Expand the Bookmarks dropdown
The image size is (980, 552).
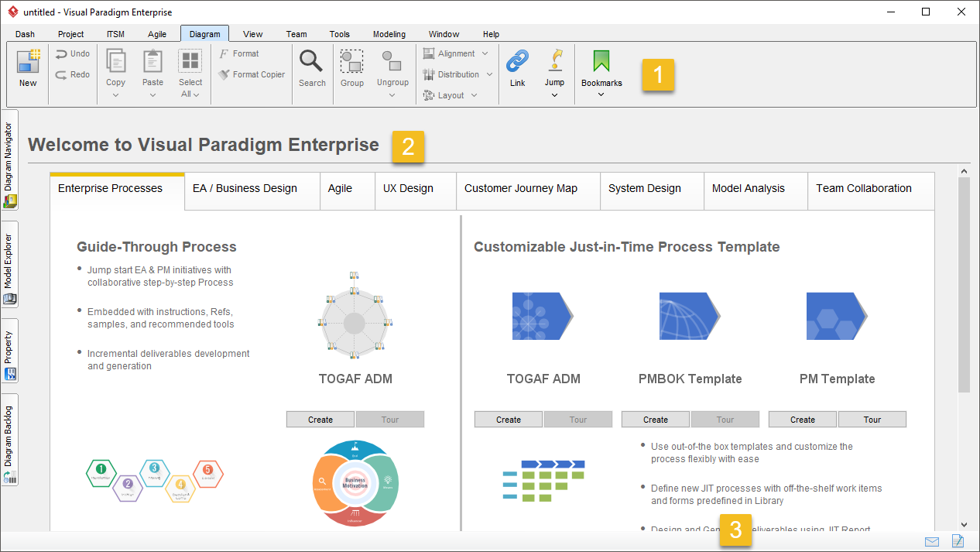(x=601, y=94)
